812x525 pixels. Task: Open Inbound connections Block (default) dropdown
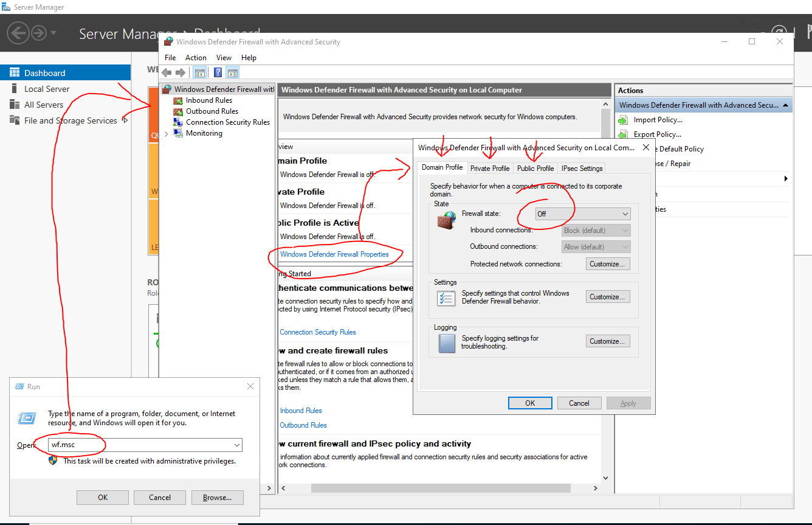pos(596,231)
